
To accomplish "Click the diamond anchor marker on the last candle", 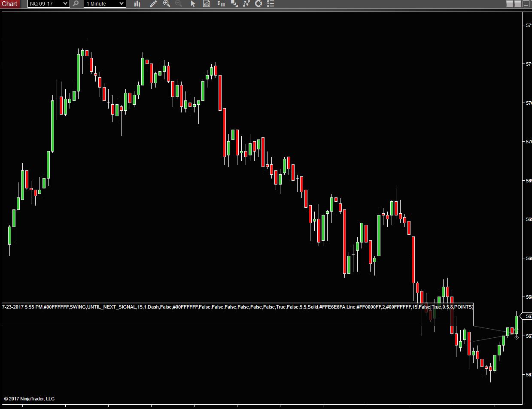I will pos(516,337).
